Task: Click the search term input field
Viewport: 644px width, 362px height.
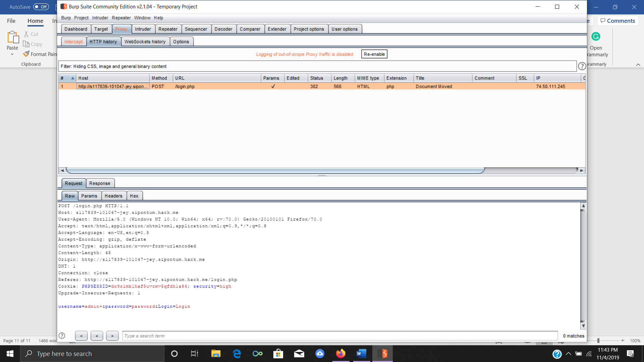Action: pos(340,336)
